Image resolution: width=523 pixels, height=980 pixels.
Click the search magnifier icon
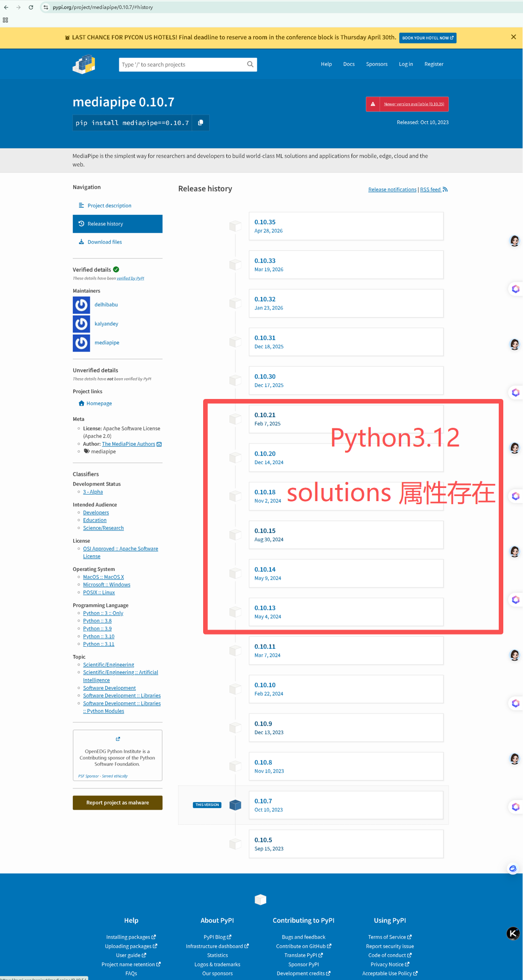pyautogui.click(x=250, y=64)
